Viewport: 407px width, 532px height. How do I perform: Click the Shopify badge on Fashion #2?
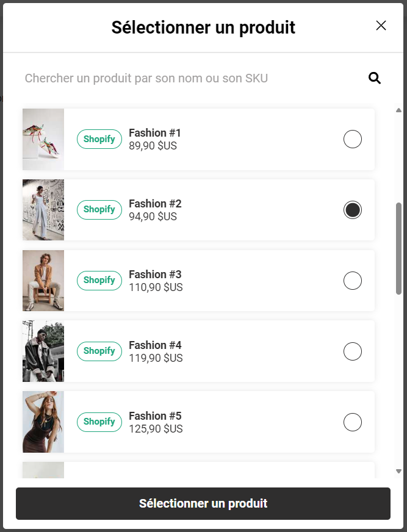tap(99, 209)
